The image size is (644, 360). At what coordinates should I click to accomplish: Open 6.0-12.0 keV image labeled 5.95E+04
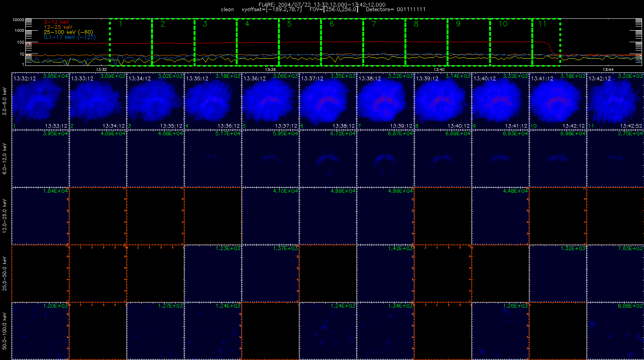click(x=270, y=159)
